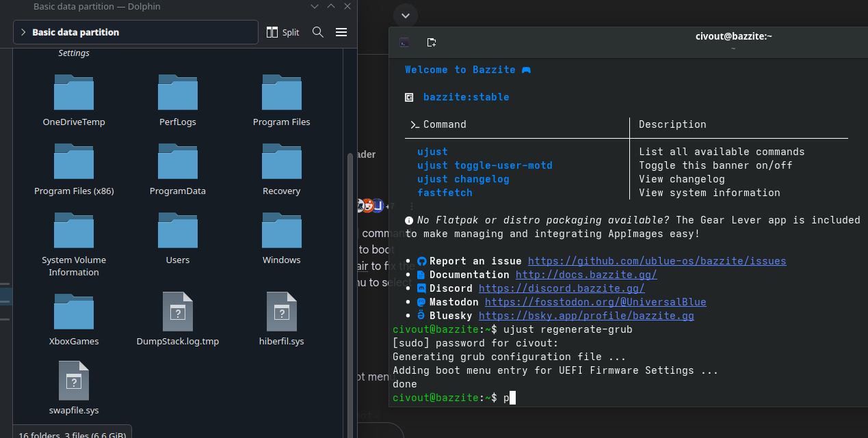868x438 pixels.
Task: Click the "ujust regenerate-grub" command line
Action: pos(567,329)
